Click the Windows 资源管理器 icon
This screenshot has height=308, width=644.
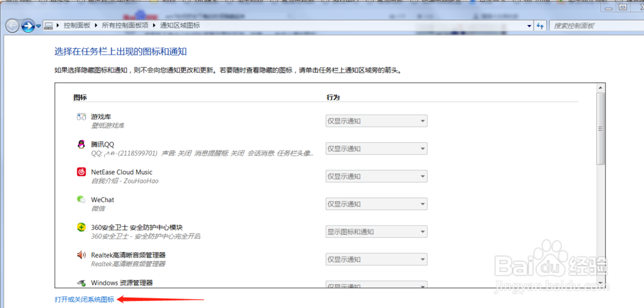[81, 282]
